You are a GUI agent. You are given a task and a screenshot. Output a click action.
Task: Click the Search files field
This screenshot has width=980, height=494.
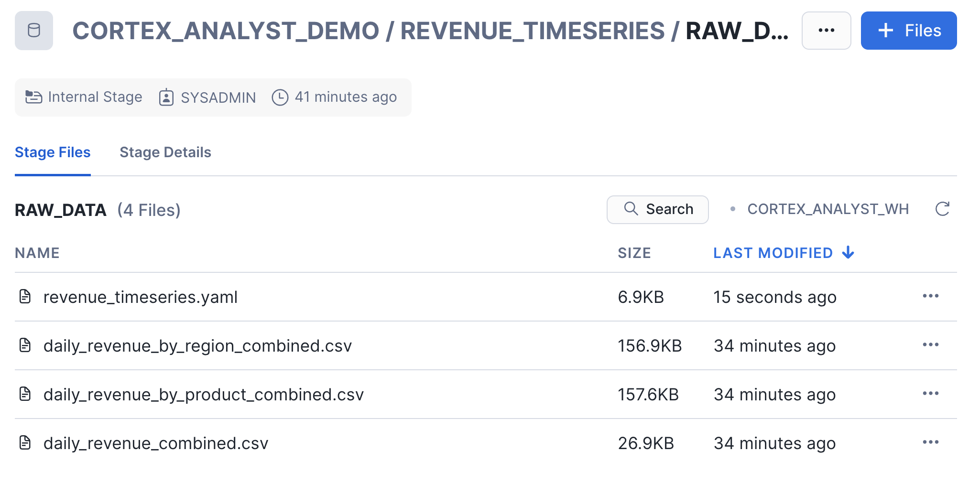[x=657, y=209]
